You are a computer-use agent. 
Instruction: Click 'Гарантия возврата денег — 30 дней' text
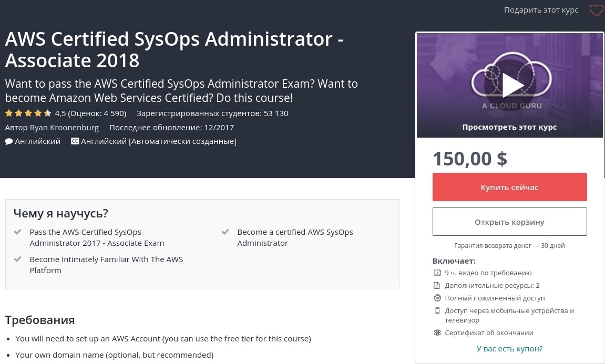(x=509, y=246)
